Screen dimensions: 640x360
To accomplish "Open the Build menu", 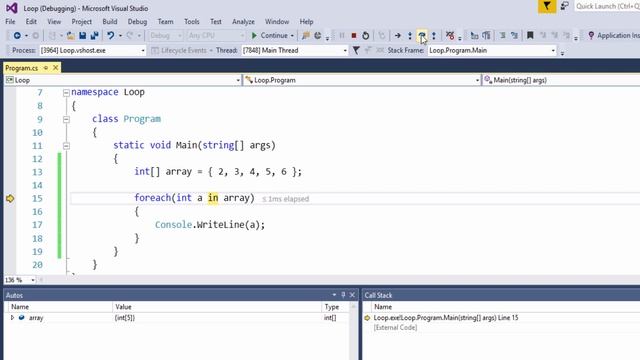I will 109,22.
